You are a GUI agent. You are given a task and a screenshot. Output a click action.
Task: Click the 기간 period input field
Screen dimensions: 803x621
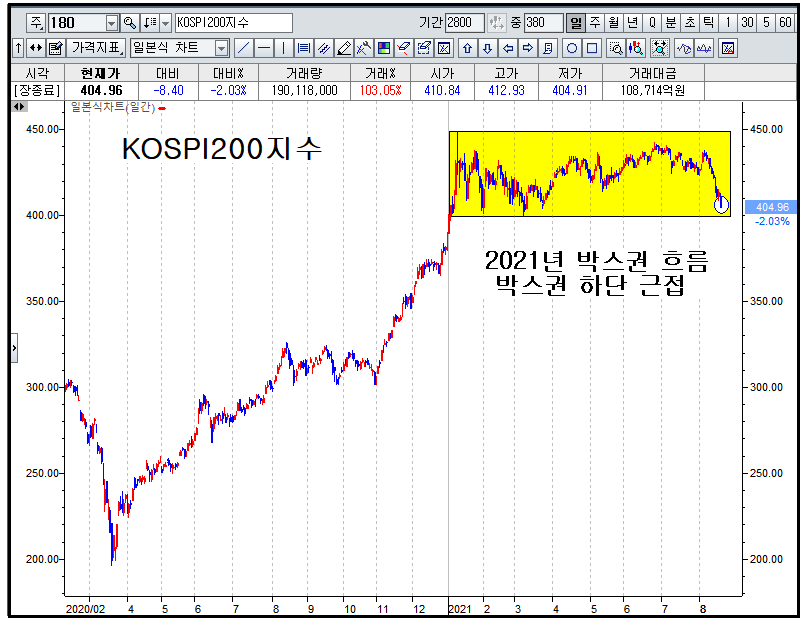pyautogui.click(x=464, y=23)
